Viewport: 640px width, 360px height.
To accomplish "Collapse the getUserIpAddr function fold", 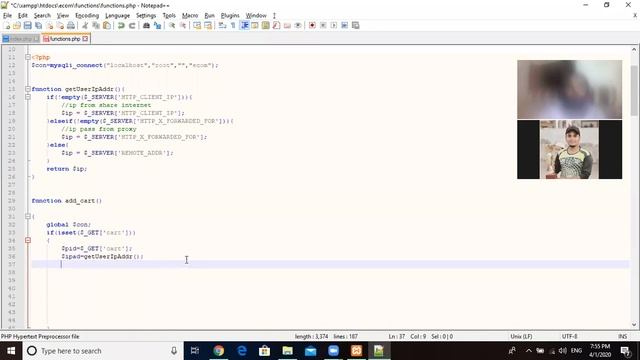I will pyautogui.click(x=28, y=89).
